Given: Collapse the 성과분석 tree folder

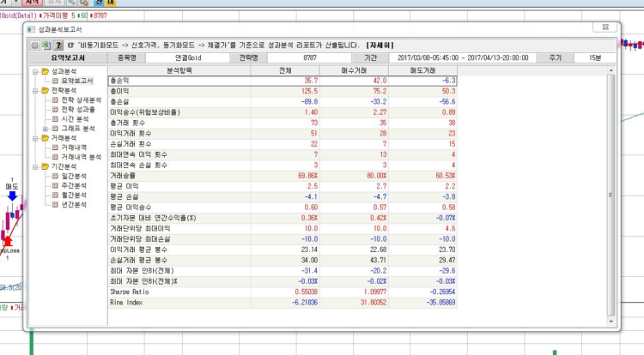Looking at the screenshot, I should pos(35,72).
